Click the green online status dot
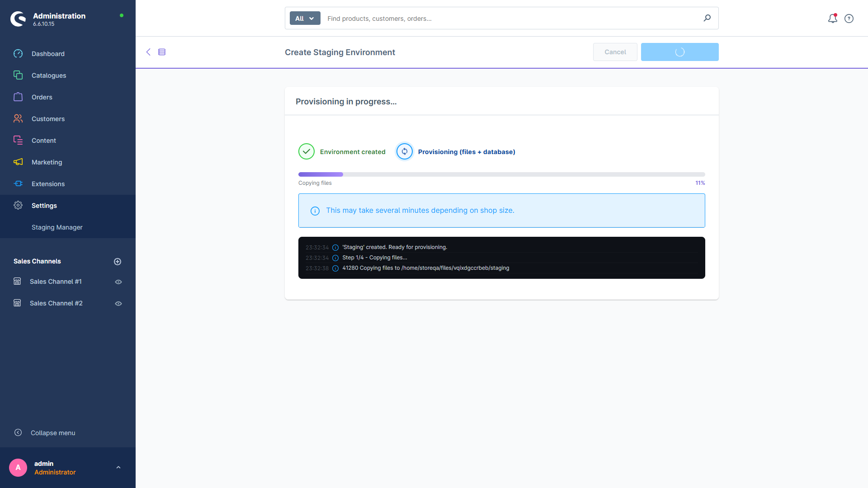Screen dimensions: 868x488 coord(122,15)
